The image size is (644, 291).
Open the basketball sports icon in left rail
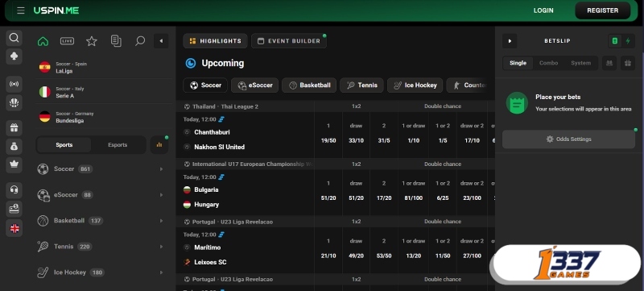(14, 102)
